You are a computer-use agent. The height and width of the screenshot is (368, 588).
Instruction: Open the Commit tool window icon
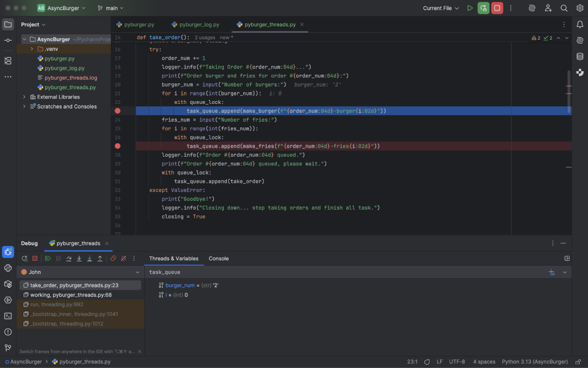[8, 40]
